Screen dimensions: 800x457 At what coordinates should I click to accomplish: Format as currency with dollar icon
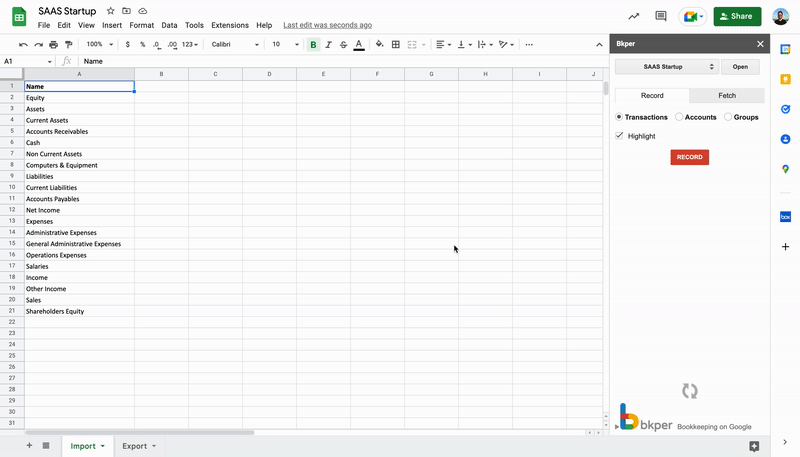[128, 45]
